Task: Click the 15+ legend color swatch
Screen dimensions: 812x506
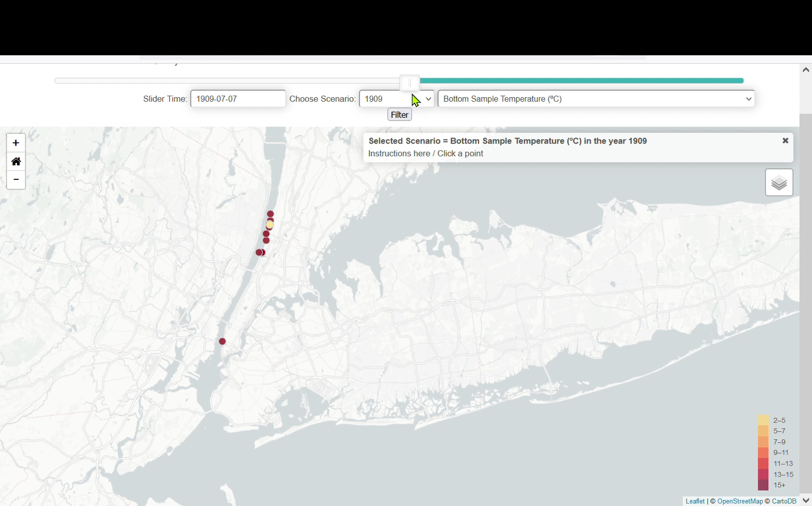Action: point(763,485)
